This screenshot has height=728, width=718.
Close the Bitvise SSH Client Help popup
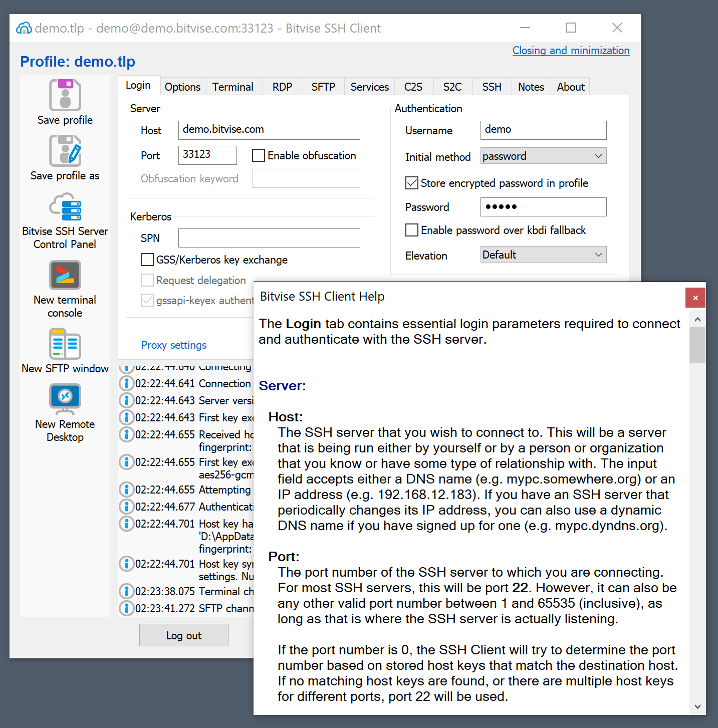click(x=695, y=298)
